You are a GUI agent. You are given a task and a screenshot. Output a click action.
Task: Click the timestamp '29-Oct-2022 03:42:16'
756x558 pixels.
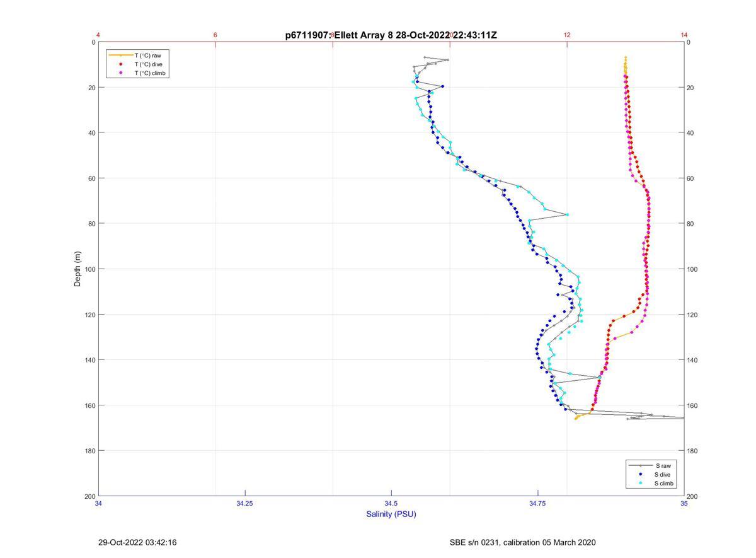pos(137,542)
